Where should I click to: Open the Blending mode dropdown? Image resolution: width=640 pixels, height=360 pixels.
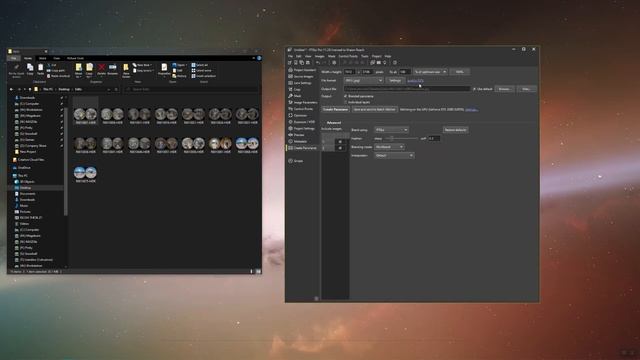389,147
